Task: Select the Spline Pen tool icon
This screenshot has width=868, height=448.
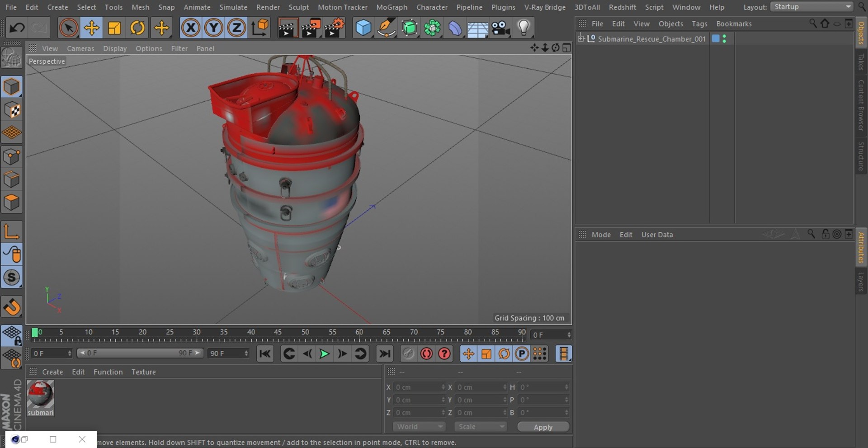Action: tap(387, 28)
